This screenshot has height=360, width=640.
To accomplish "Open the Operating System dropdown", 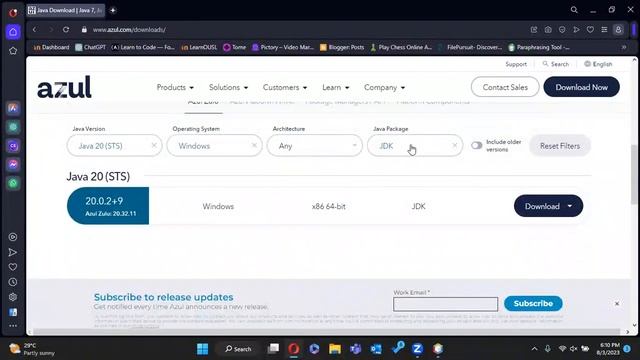I will tap(214, 146).
